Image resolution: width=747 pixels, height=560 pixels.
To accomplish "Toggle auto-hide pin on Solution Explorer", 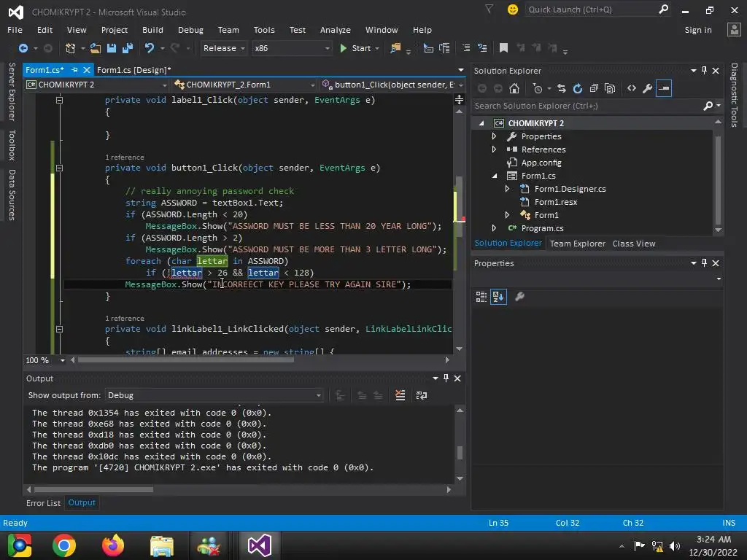I will coord(704,71).
